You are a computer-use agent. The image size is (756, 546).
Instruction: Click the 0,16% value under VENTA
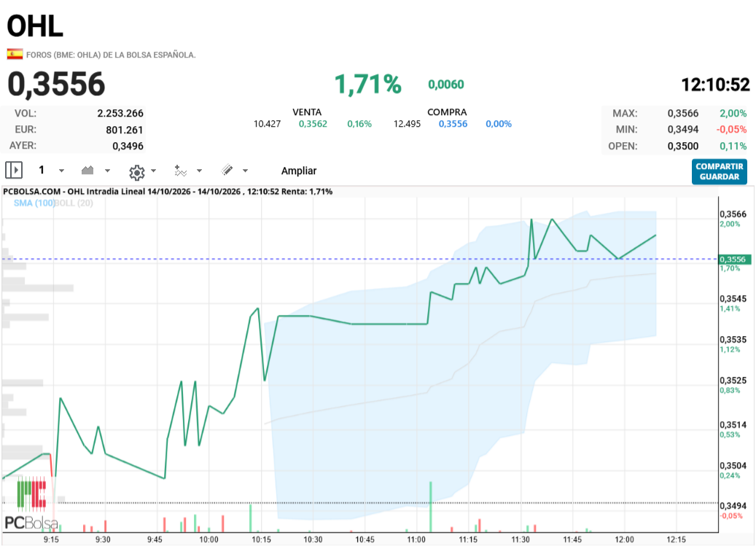[x=359, y=124]
